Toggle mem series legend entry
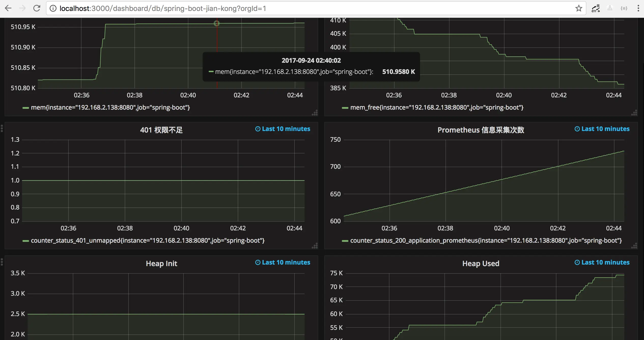644x340 pixels. coord(110,108)
